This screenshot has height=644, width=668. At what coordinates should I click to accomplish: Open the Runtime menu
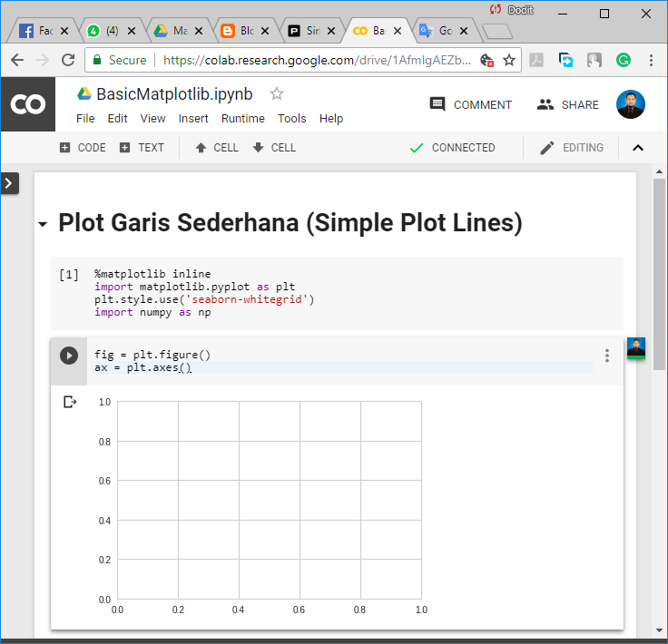click(243, 118)
